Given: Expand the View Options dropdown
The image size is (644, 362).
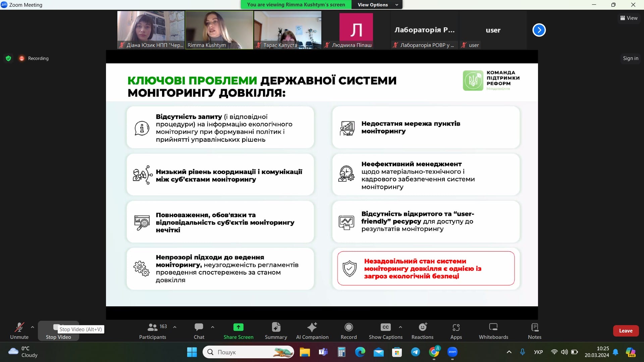Looking at the screenshot, I should (x=377, y=5).
